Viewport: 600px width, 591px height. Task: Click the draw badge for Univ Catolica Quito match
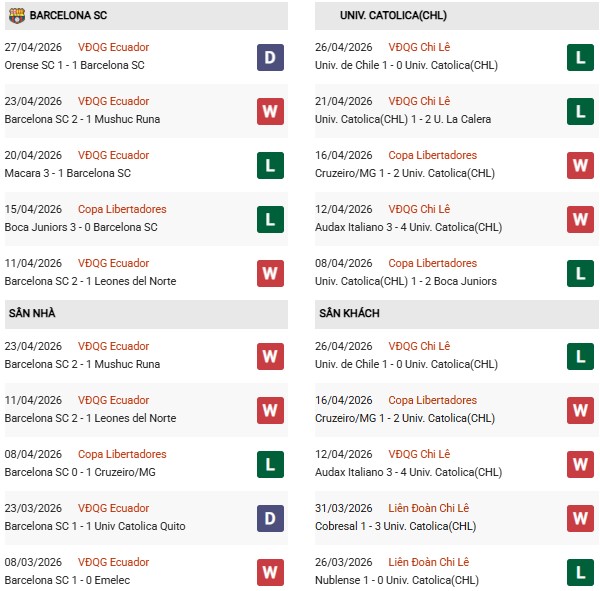pyautogui.click(x=270, y=518)
